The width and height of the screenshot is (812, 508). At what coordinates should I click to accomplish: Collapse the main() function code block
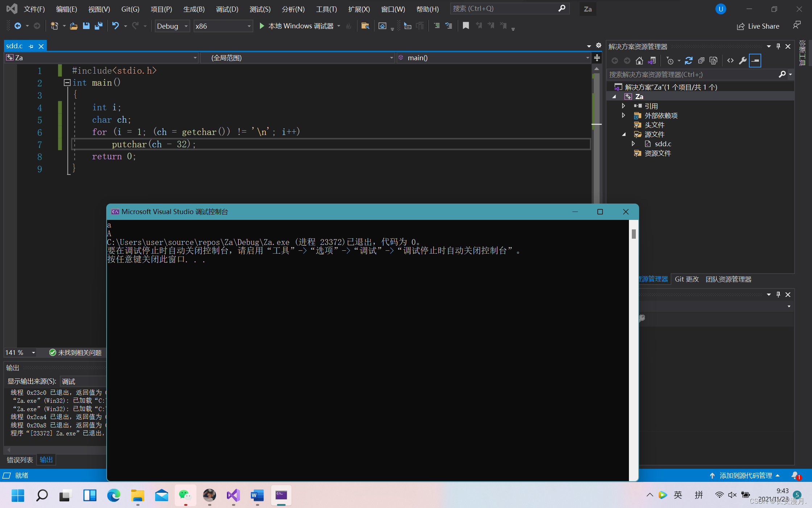67,83
